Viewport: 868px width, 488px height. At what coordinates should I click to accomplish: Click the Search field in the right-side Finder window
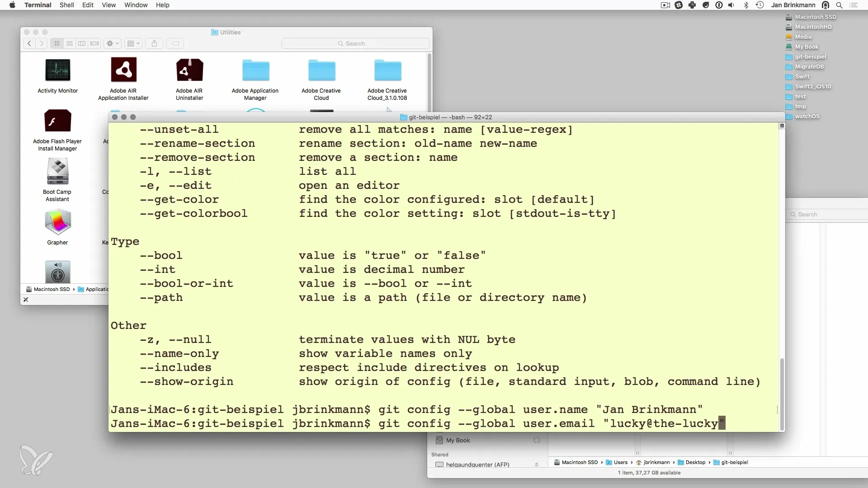point(827,214)
